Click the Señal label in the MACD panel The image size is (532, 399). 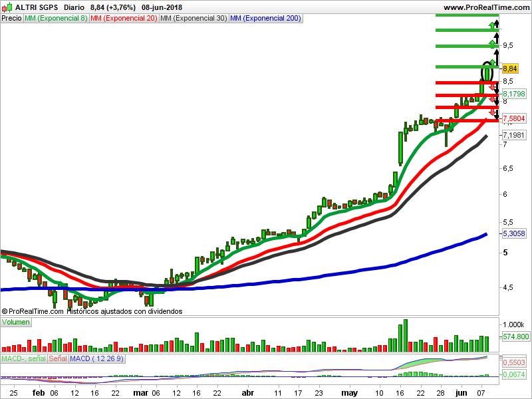[x=58, y=359]
